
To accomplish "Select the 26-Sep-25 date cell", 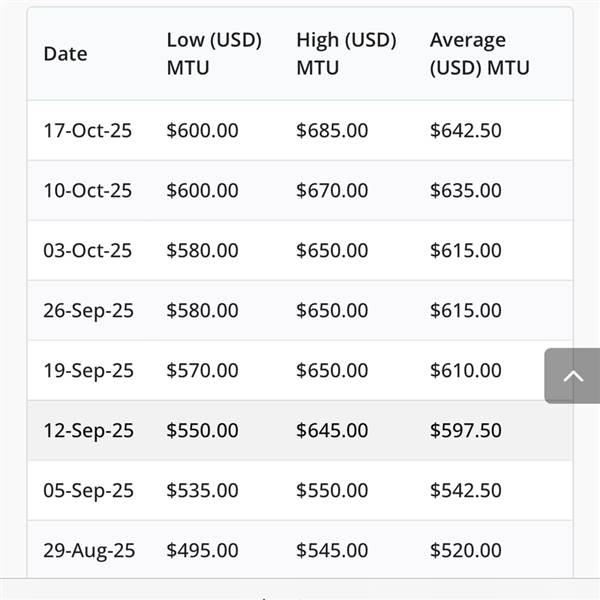I will click(x=88, y=311).
